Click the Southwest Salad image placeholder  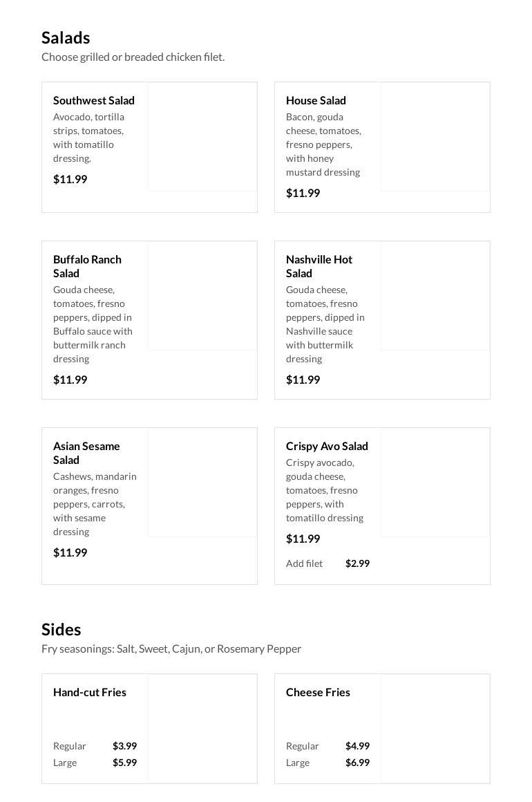click(202, 136)
